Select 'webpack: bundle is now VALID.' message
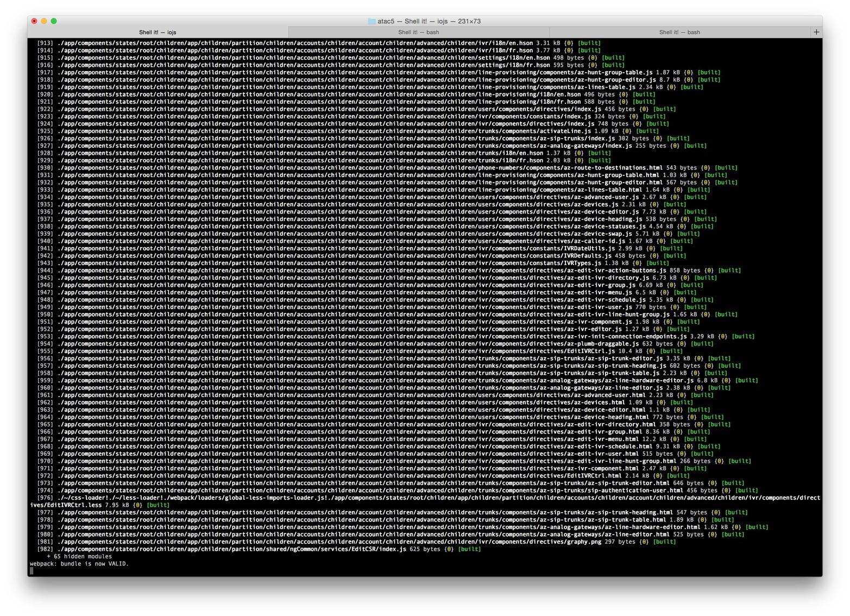 click(x=79, y=563)
